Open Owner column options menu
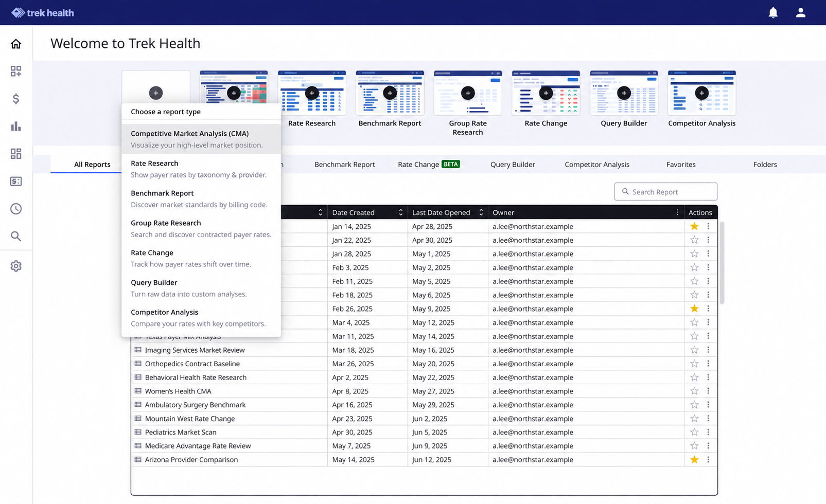Image resolution: width=826 pixels, height=504 pixels. point(677,212)
